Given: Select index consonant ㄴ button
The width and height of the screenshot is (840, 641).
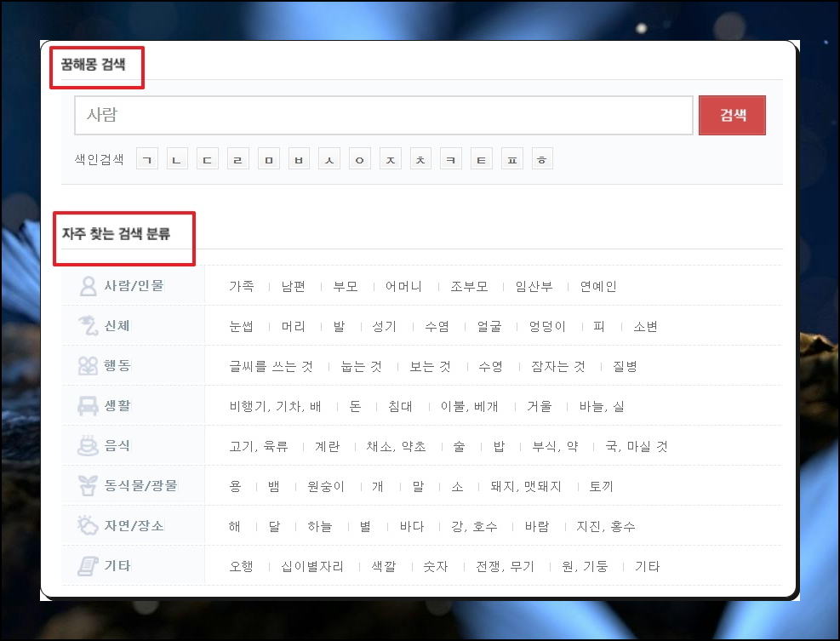Looking at the screenshot, I should (177, 159).
